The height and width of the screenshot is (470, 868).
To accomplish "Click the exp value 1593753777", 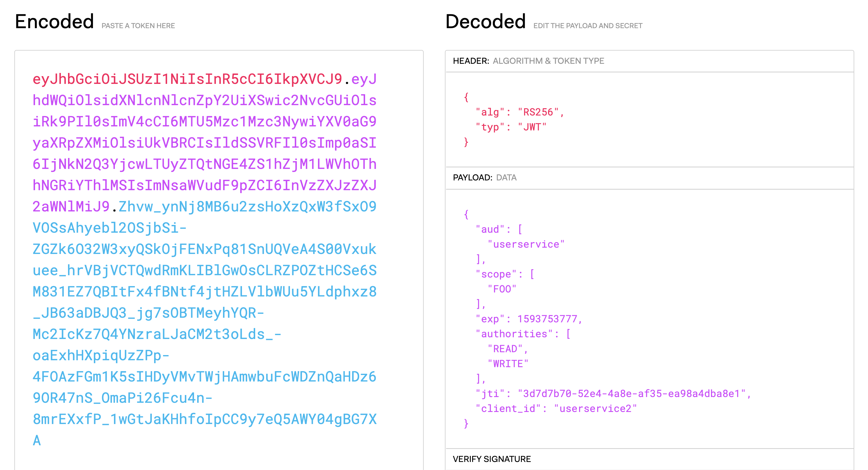I will (x=547, y=319).
